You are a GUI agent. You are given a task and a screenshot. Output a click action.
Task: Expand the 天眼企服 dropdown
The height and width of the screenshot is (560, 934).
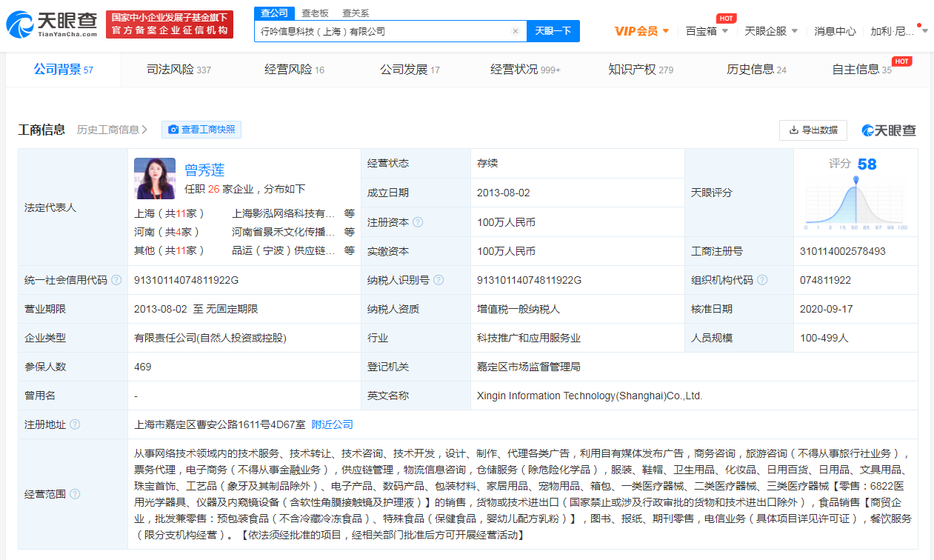771,31
